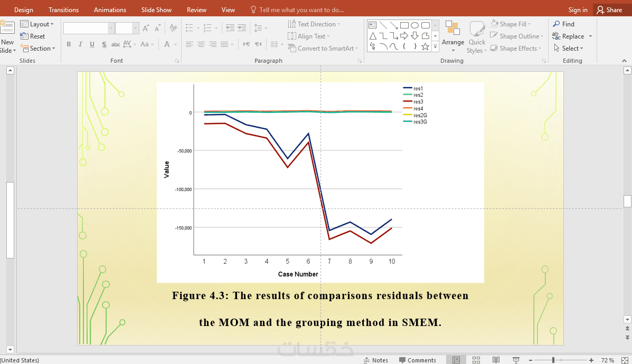Image resolution: width=632 pixels, height=364 pixels.
Task: Open Reading View from status bar
Action: click(496, 360)
